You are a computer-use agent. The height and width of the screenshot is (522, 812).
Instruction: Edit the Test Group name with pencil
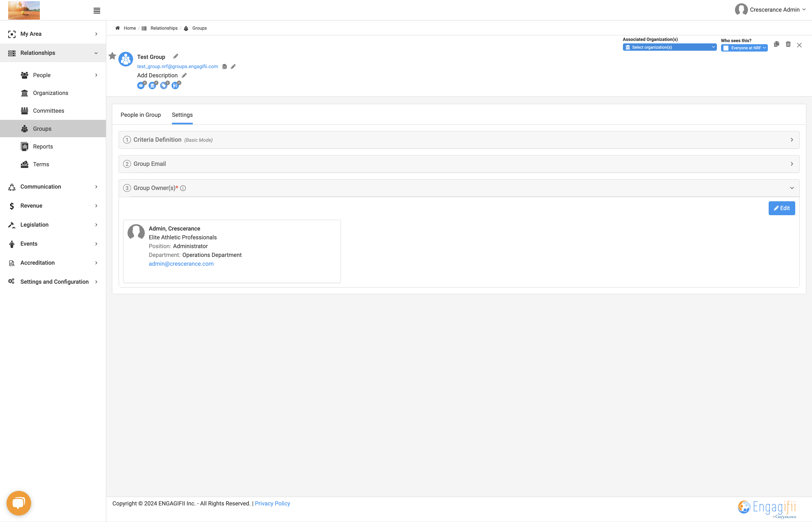pos(175,56)
